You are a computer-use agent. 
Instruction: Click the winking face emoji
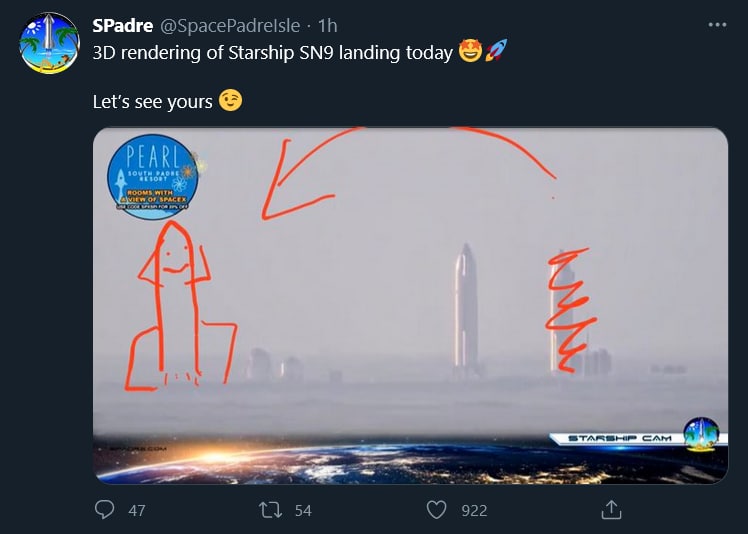[230, 101]
